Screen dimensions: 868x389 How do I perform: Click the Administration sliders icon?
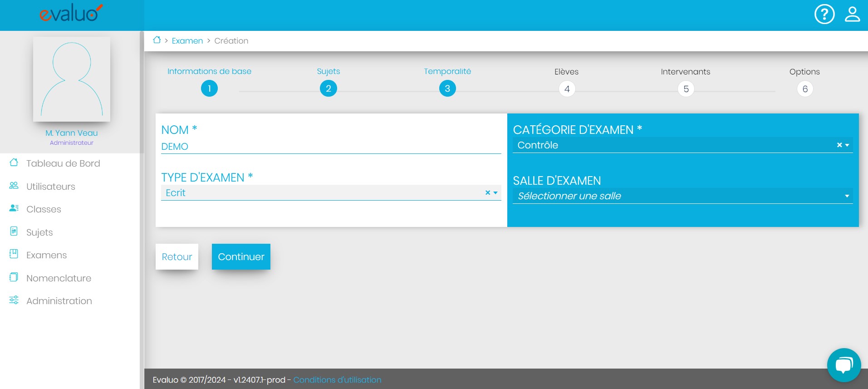click(14, 300)
